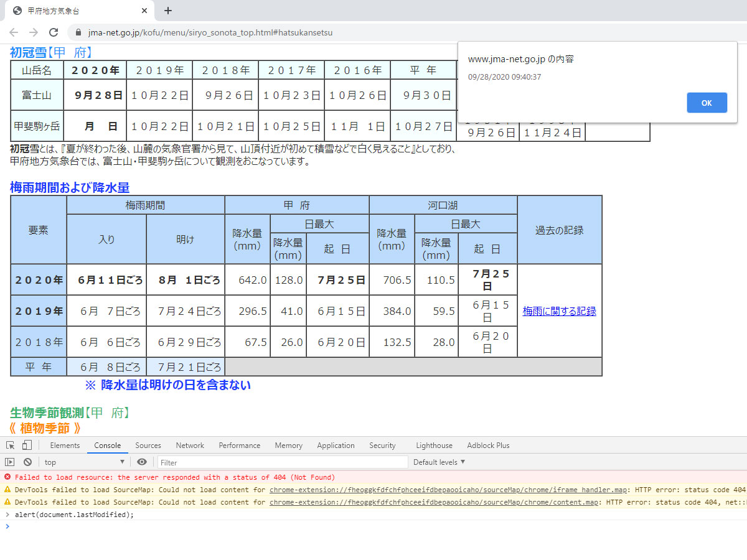Click the padlock site info icon

pos(78,32)
